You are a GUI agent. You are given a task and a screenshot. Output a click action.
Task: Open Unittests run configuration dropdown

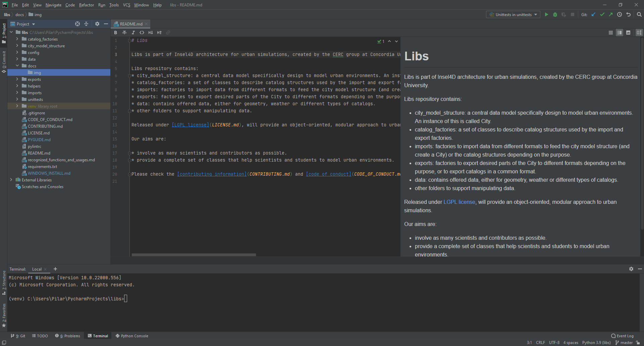coord(513,14)
